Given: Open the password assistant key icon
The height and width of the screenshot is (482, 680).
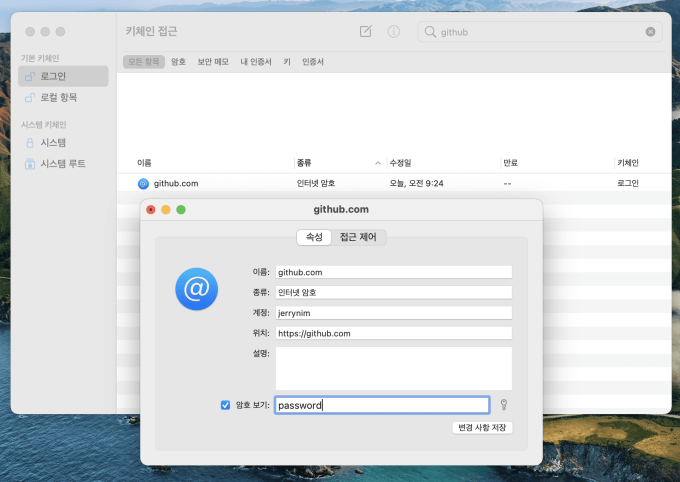Looking at the screenshot, I should (503, 405).
